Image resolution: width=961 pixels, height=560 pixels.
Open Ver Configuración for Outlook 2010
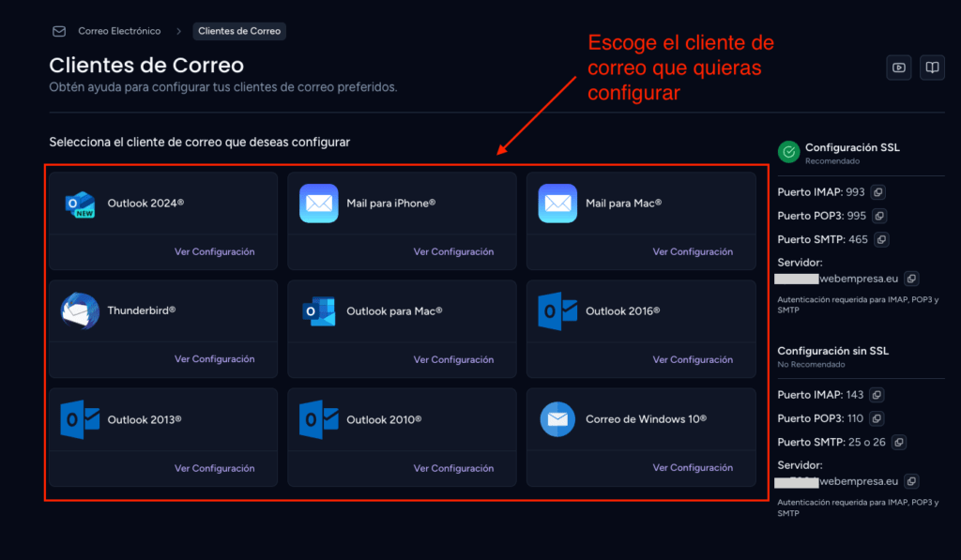click(453, 468)
